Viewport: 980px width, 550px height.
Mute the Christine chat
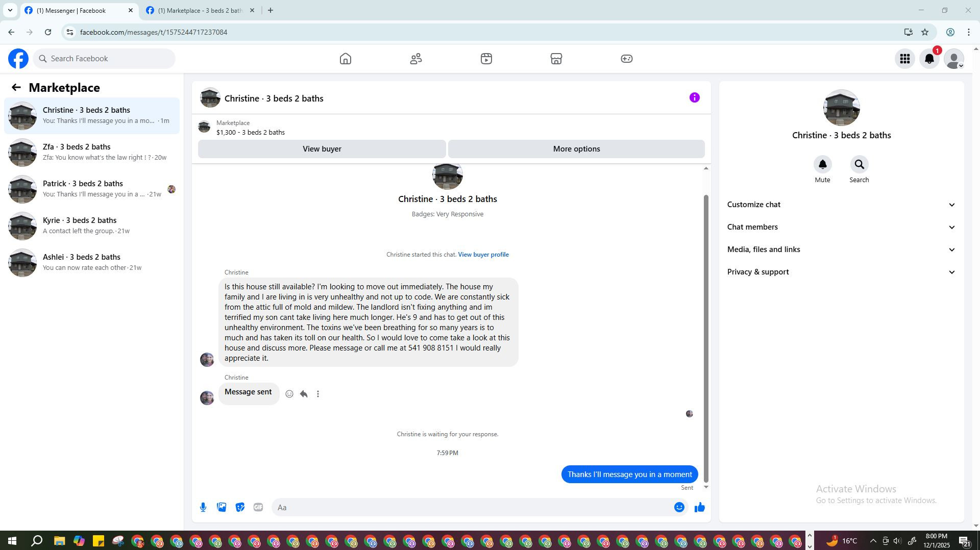[x=822, y=165]
